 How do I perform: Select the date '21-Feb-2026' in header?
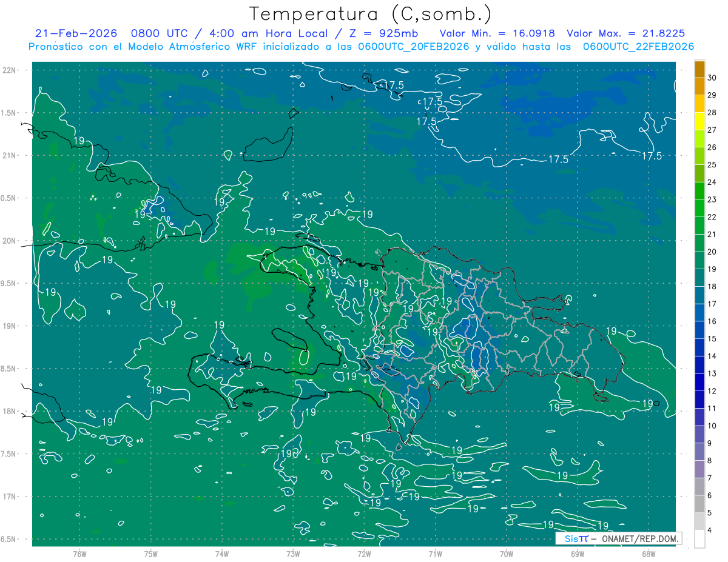click(x=75, y=34)
